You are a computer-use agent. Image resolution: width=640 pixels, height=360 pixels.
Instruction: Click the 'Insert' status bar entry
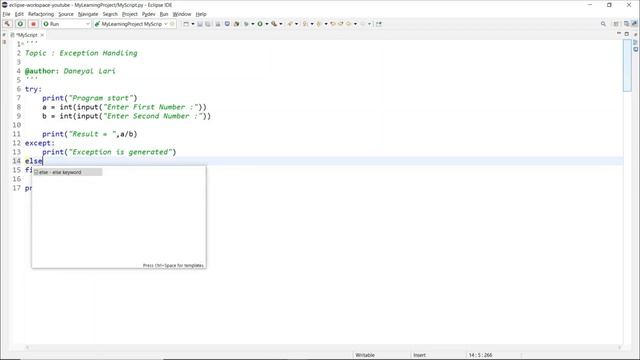[x=419, y=355]
